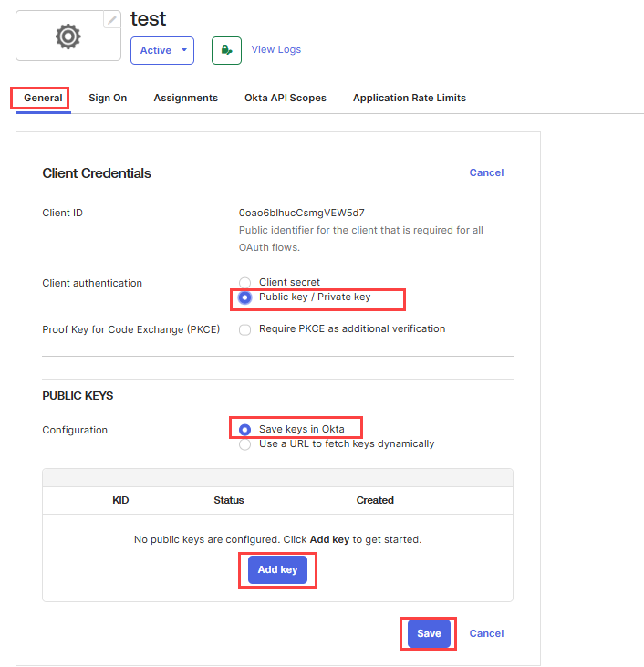Click the edit pencil on the app logo
Screen dimensions: 644x667
click(x=112, y=20)
